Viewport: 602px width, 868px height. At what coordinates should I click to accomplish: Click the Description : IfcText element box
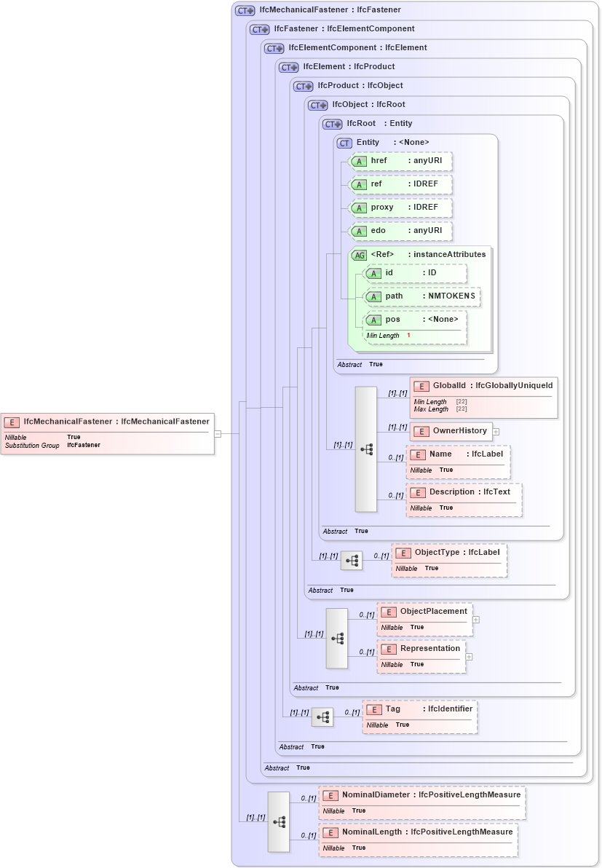[x=464, y=500]
